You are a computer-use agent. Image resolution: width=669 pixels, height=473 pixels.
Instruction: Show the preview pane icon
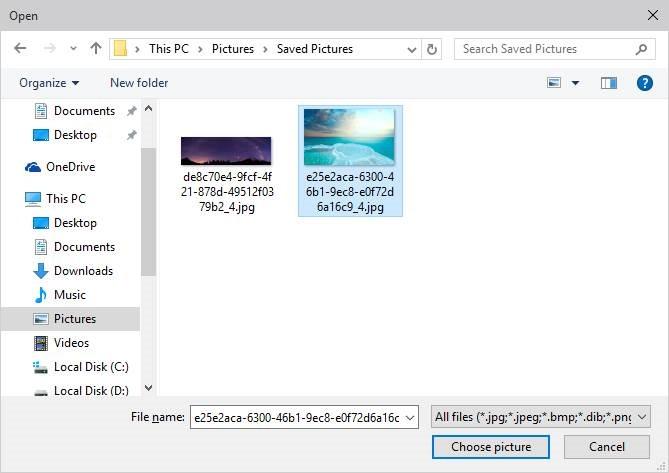(x=608, y=83)
